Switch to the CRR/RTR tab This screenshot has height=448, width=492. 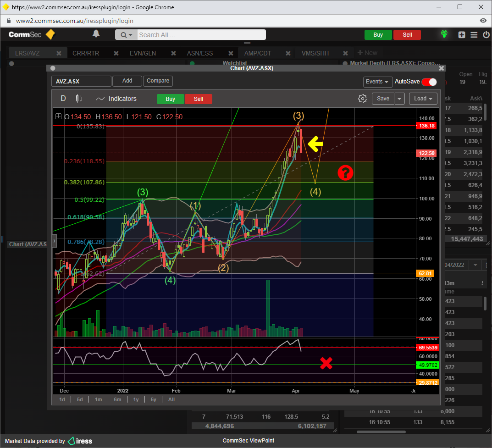pyautogui.click(x=86, y=53)
